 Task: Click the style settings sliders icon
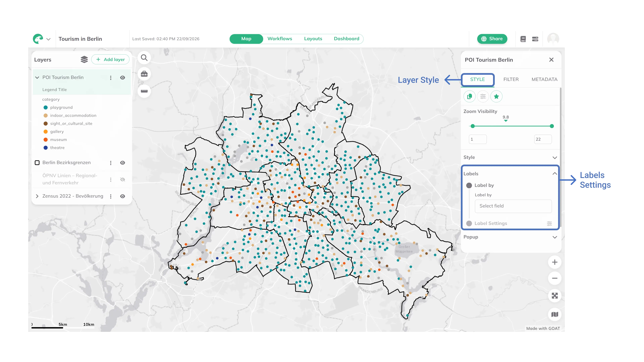pyautogui.click(x=483, y=96)
